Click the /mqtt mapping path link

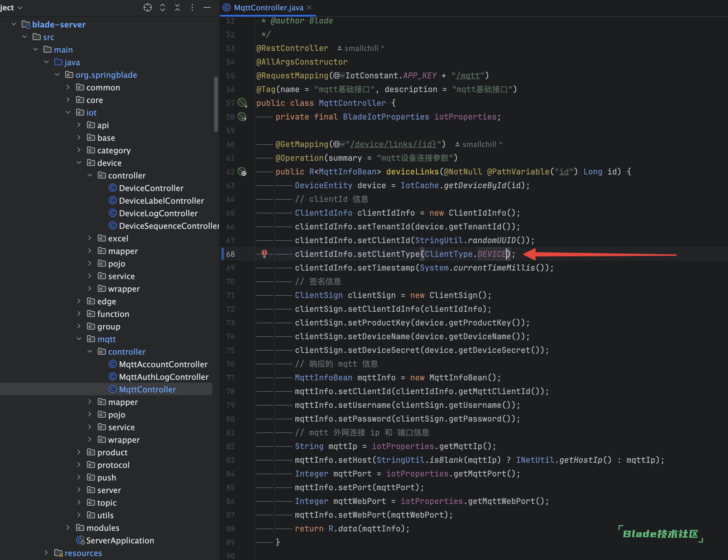(x=468, y=76)
